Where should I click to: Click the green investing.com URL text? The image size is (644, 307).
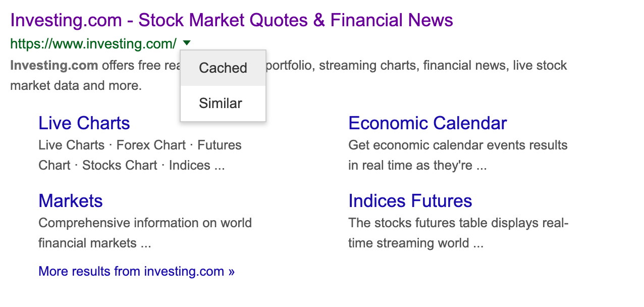[x=93, y=44]
